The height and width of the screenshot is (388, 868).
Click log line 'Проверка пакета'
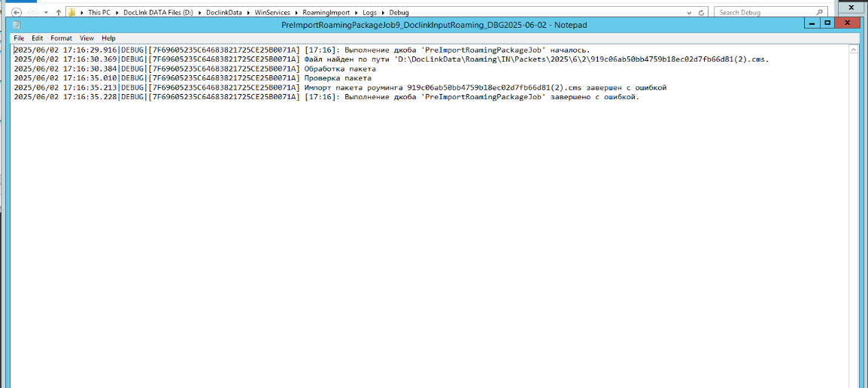pyautogui.click(x=193, y=78)
